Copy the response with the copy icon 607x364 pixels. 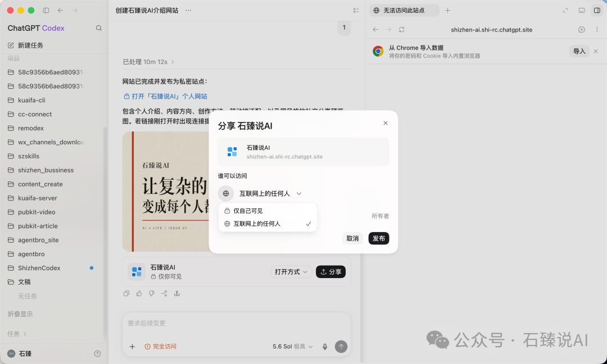[126, 294]
